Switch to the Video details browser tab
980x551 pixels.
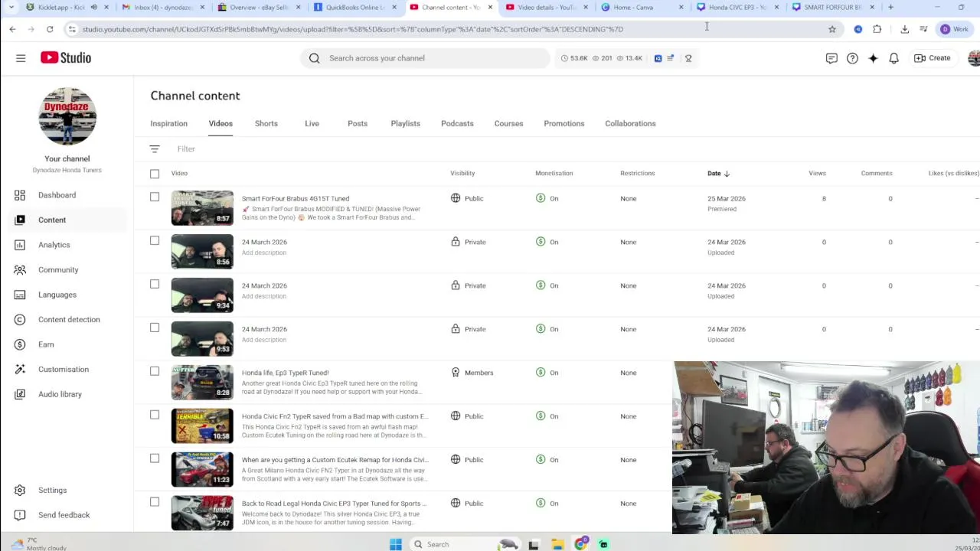[x=547, y=8]
